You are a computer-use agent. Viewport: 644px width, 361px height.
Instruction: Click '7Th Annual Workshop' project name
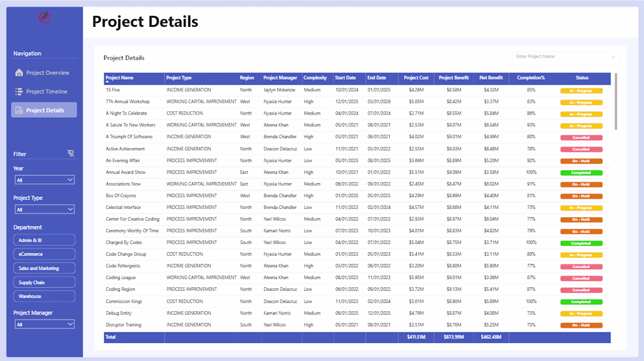click(x=128, y=101)
